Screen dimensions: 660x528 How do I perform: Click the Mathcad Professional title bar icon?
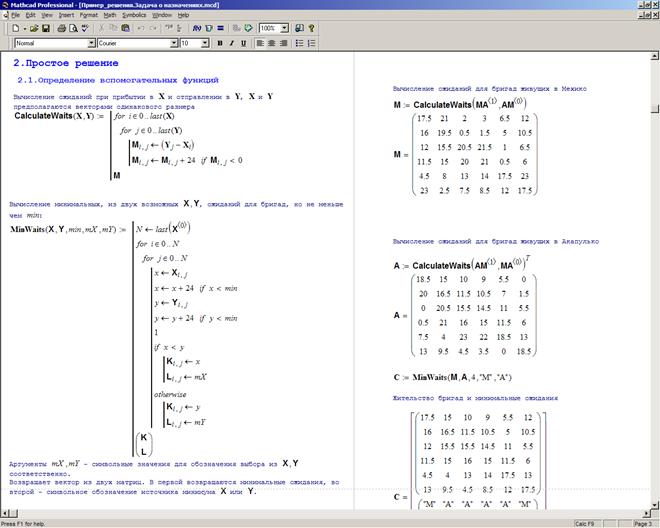(5, 5)
